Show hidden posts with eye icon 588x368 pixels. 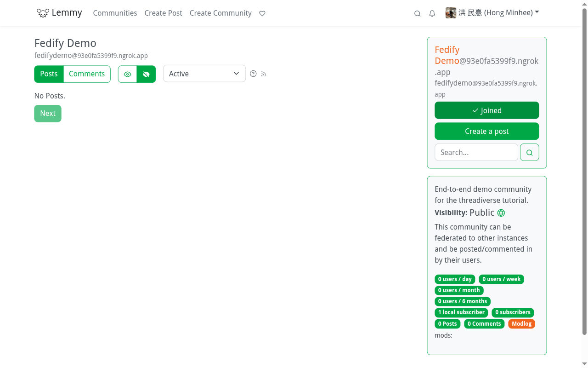click(128, 74)
